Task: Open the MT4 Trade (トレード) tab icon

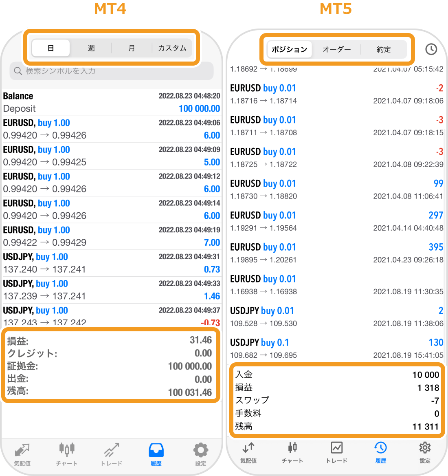Action: coord(111,450)
